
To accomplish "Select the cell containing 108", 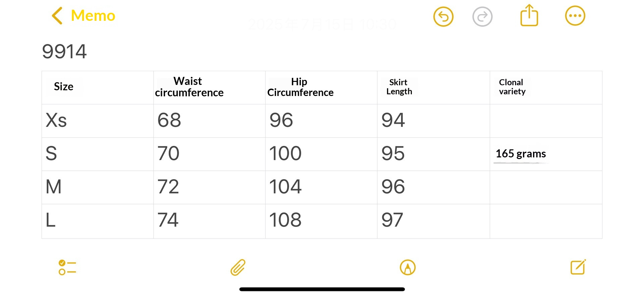I will (x=285, y=220).
